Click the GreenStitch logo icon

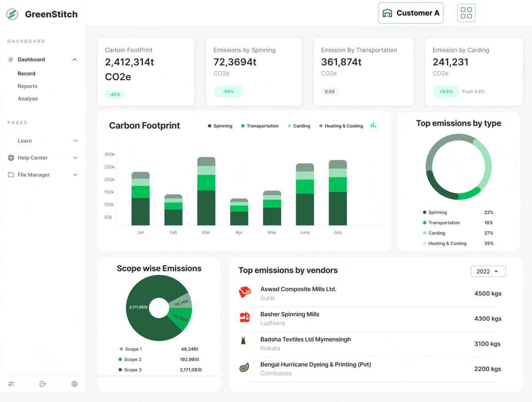click(x=12, y=14)
